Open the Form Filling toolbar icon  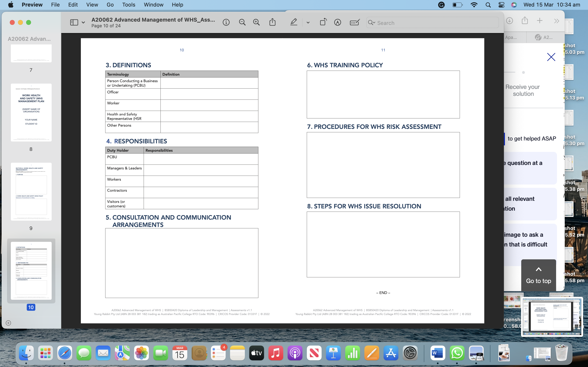click(354, 23)
